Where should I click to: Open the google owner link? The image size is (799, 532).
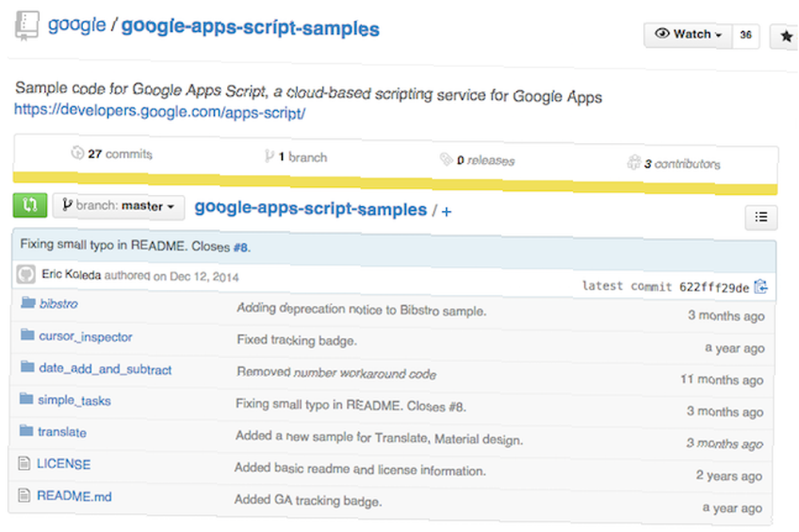(x=77, y=24)
